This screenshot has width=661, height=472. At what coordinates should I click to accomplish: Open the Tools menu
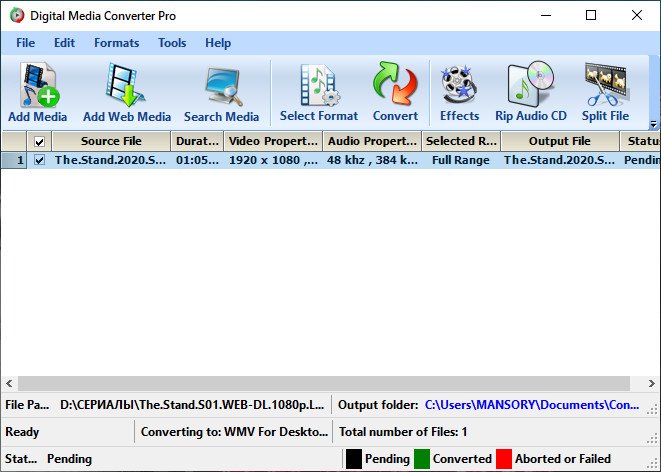[172, 43]
